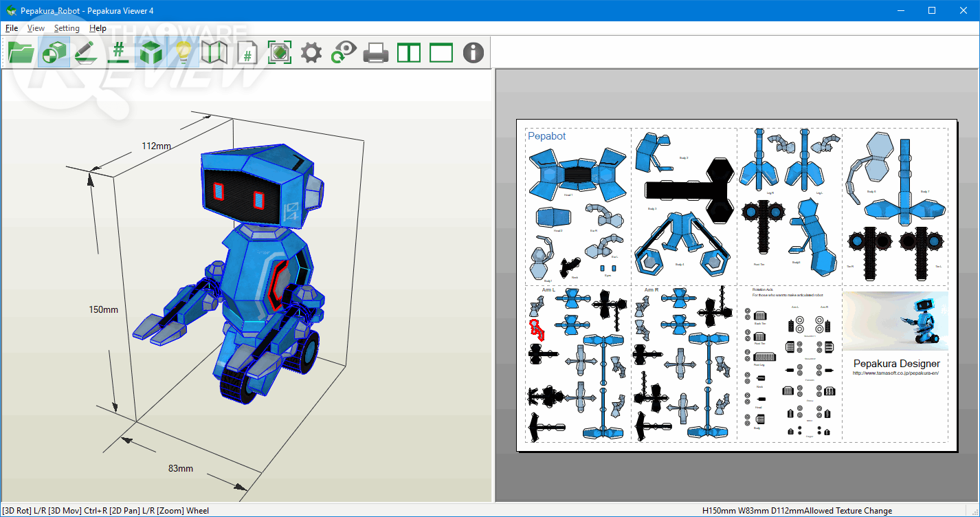Open settings with the gear icon
This screenshot has width=980, height=517.
pos(311,52)
